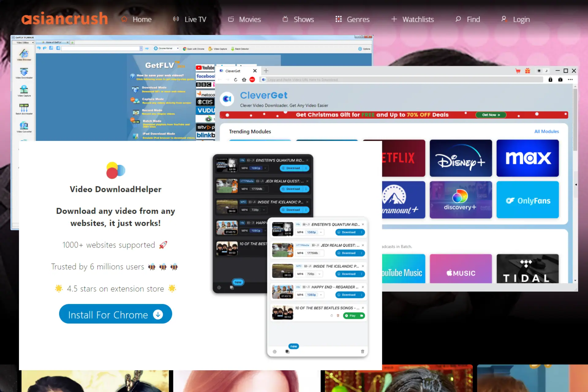Click the CleverGet URL paste field
The height and width of the screenshot is (392, 588).
(x=401, y=80)
